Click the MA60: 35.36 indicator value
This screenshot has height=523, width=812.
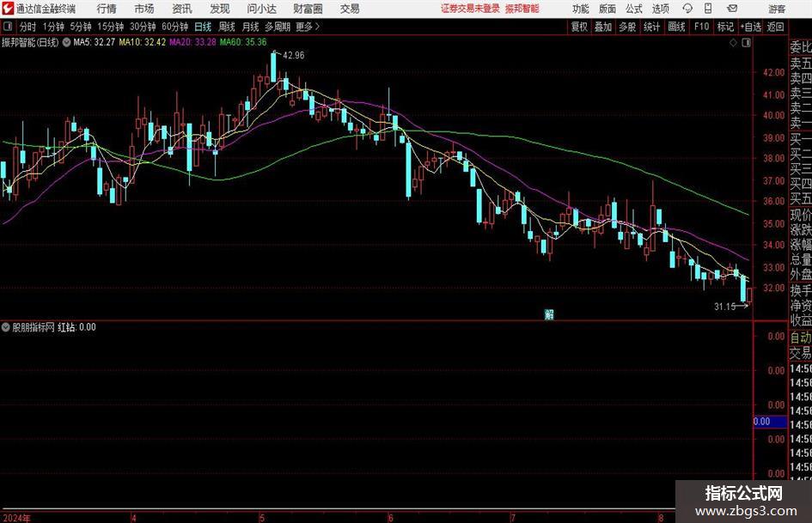click(x=243, y=42)
